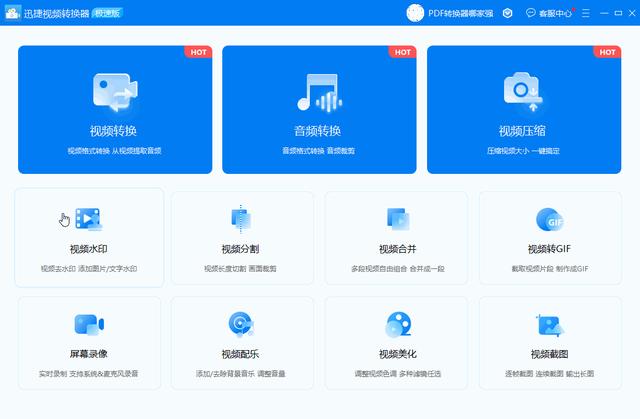This screenshot has height=419, width=640.
Task: Select the 视频分割 split icon
Action: (x=241, y=219)
